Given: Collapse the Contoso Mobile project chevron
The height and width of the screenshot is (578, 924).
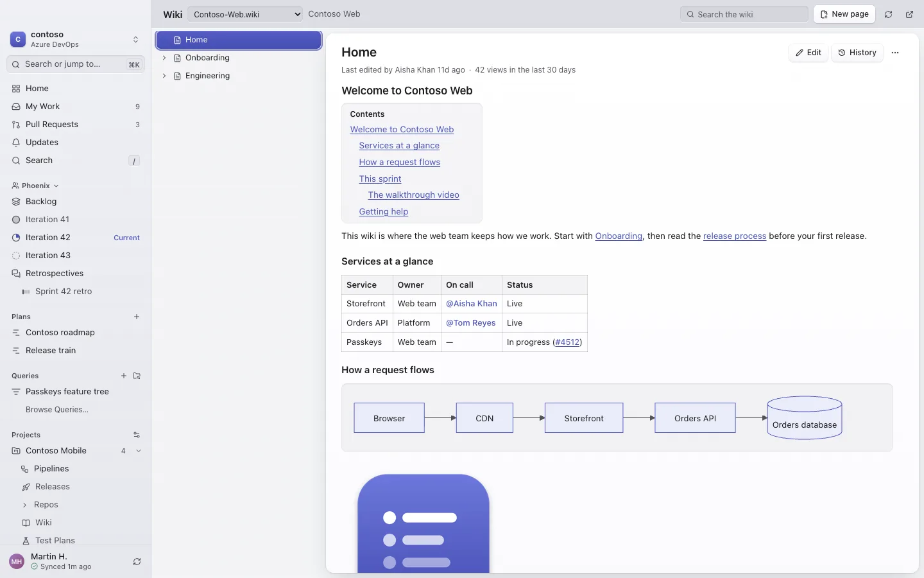Looking at the screenshot, I should (139, 451).
